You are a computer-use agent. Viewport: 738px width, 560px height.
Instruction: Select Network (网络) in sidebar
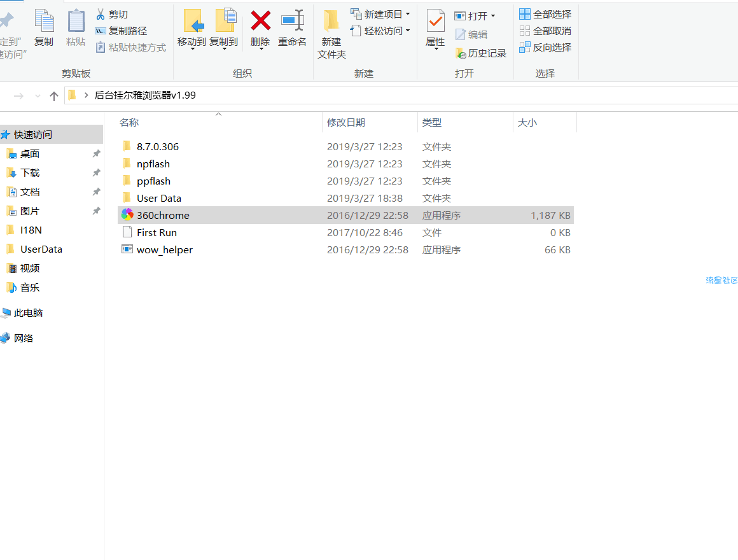point(24,339)
